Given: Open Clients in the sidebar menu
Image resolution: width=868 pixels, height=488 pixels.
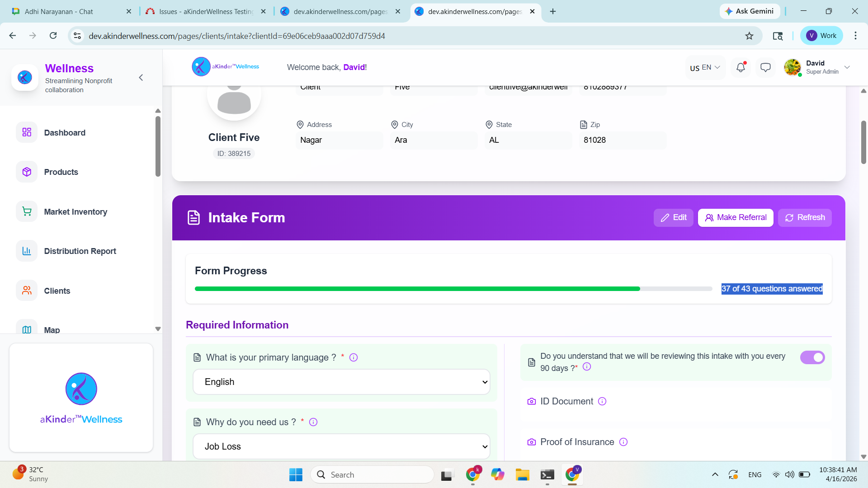Looking at the screenshot, I should coord(57,291).
